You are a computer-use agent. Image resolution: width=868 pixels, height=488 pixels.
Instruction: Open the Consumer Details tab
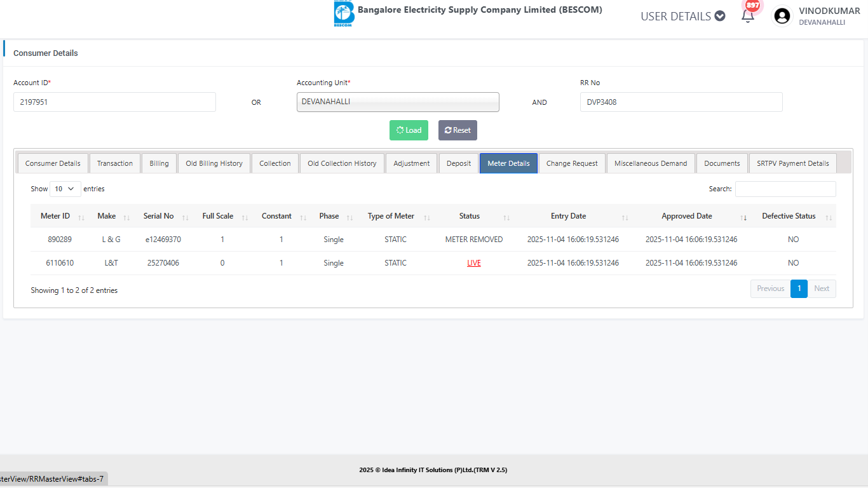pos(53,163)
